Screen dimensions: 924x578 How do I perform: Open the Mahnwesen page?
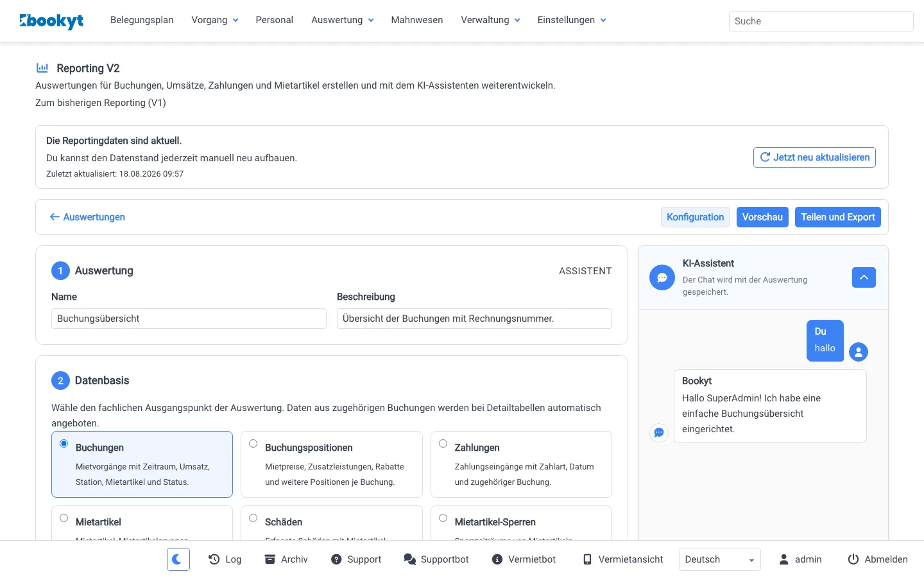click(x=417, y=20)
